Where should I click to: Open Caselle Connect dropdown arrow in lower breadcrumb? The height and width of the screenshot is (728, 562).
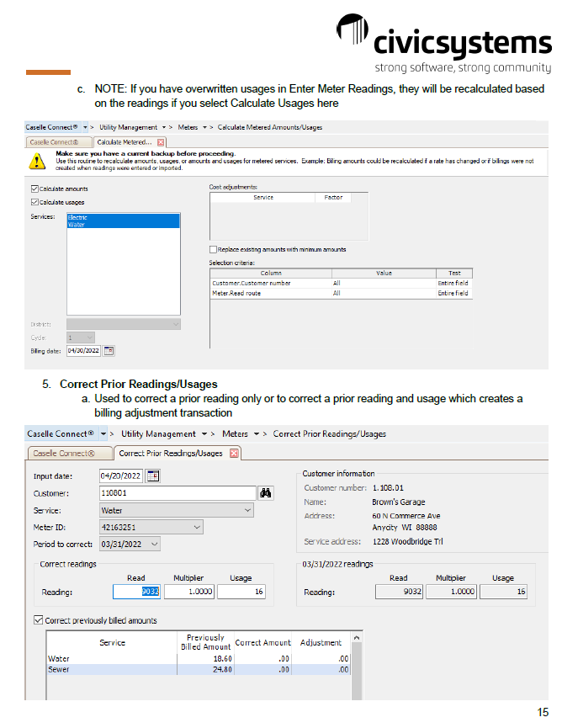tap(103, 433)
